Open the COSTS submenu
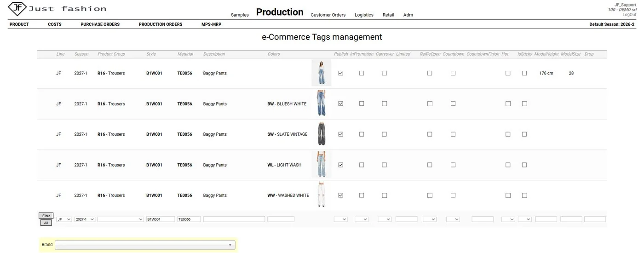The height and width of the screenshot is (253, 644). (55, 24)
